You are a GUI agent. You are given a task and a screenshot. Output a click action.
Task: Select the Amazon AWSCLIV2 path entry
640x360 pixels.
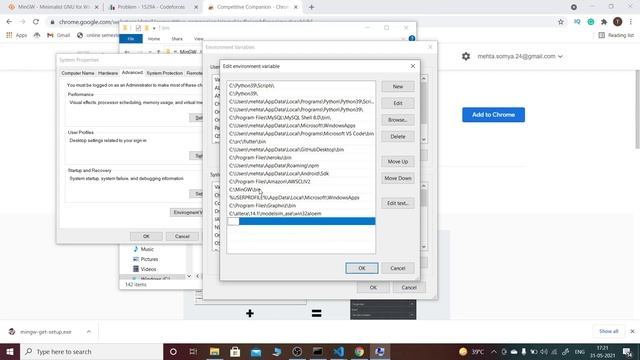click(301, 182)
